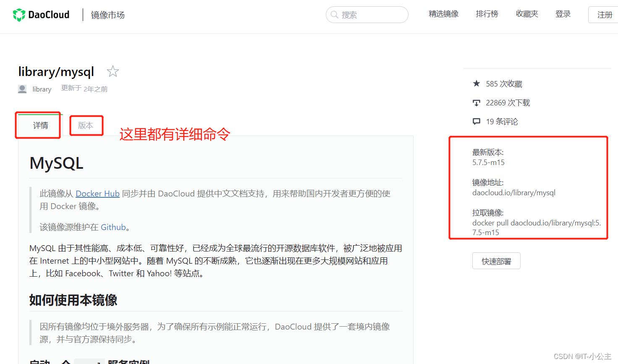618x364 pixels.
Task: Click the download count icon
Action: [477, 103]
